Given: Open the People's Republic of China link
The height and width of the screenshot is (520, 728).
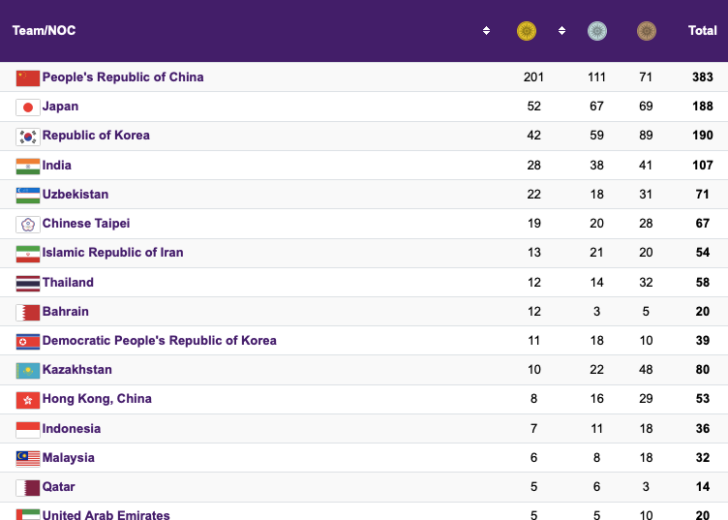Looking at the screenshot, I should tap(123, 77).
